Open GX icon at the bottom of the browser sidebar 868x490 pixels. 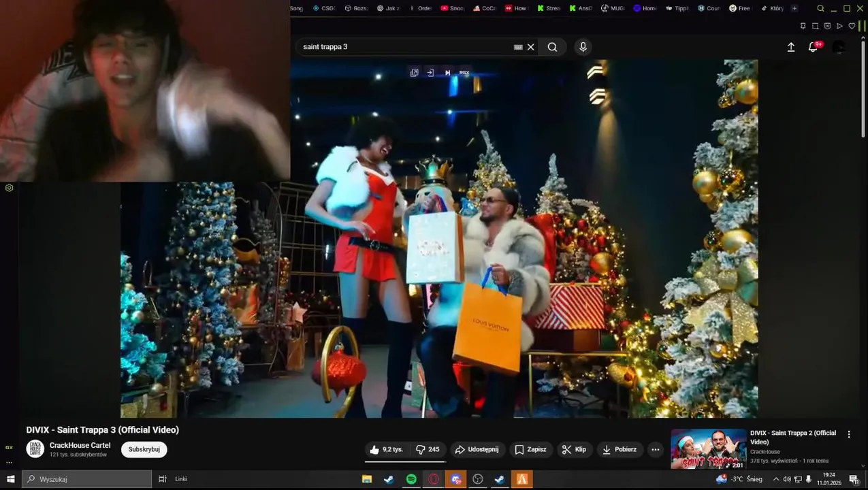point(9,447)
